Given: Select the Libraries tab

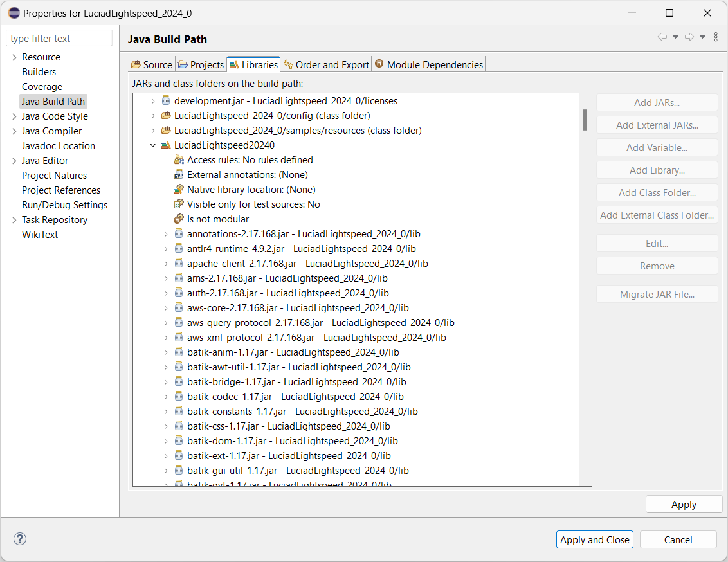Looking at the screenshot, I should 253,64.
